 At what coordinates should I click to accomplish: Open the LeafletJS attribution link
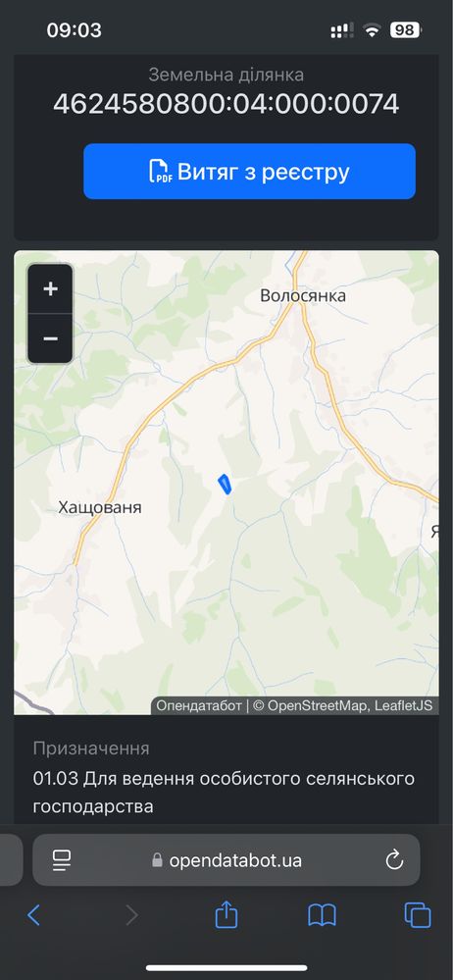click(x=404, y=705)
